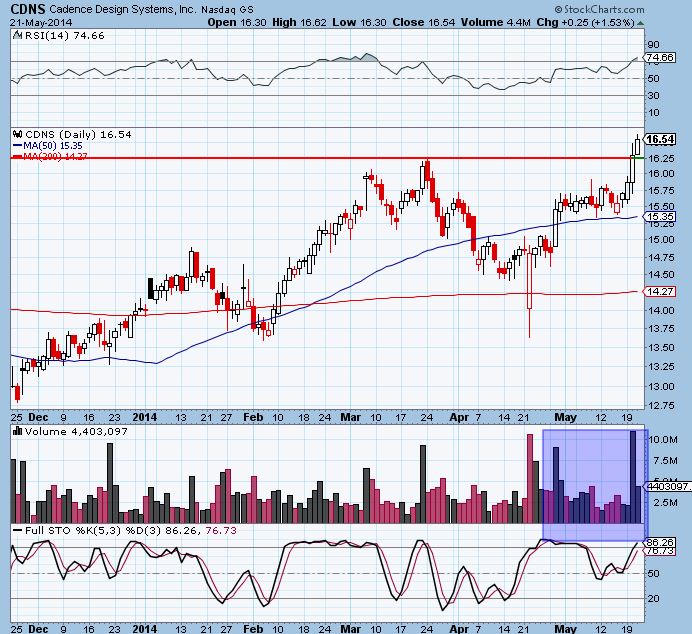Click 20 on the stochastic axis
Image resolution: width=692 pixels, height=634 pixels.
[x=654, y=599]
